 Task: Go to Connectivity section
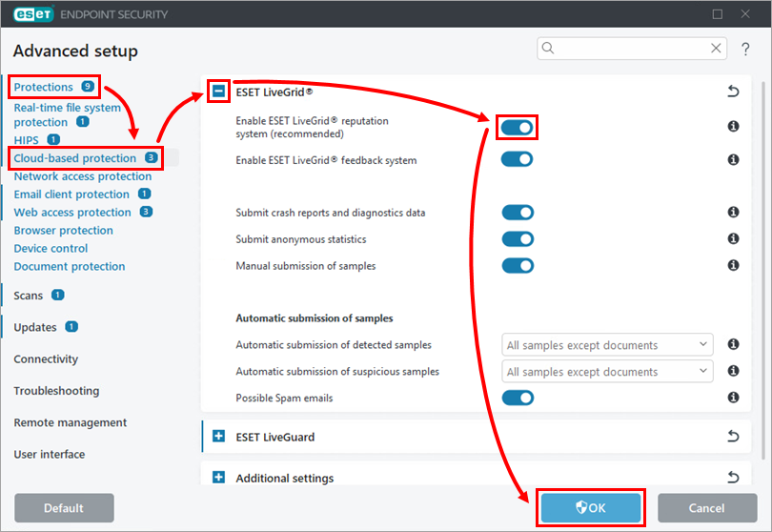tap(46, 359)
